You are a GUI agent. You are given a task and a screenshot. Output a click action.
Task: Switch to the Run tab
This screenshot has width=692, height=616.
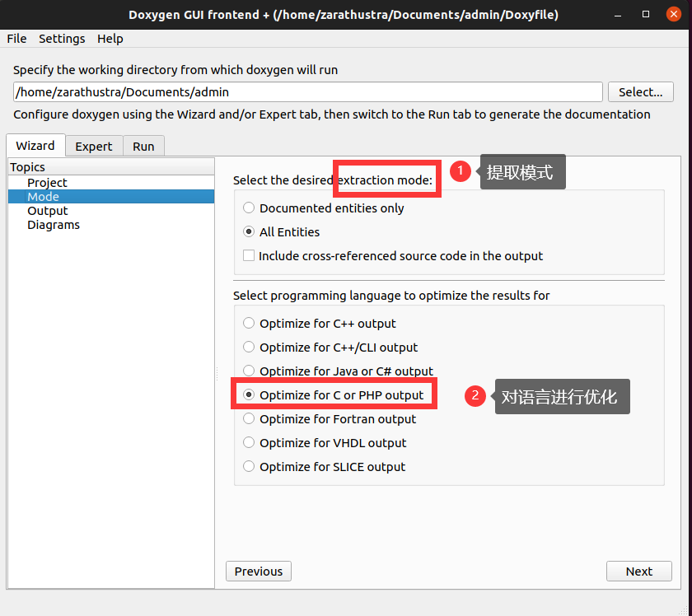tap(143, 147)
